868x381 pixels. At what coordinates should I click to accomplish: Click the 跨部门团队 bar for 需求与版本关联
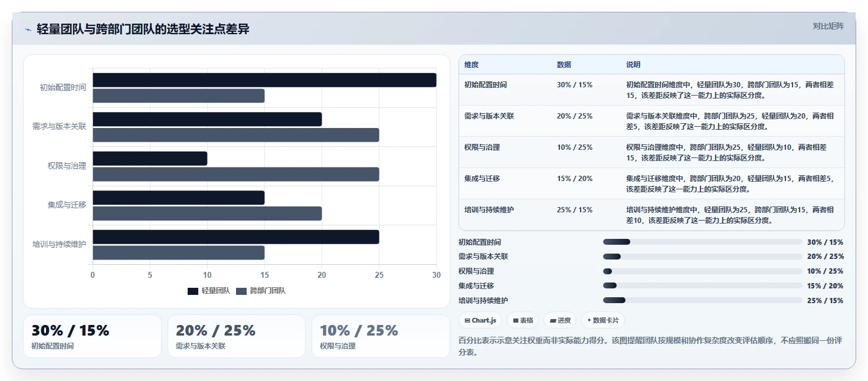click(236, 135)
